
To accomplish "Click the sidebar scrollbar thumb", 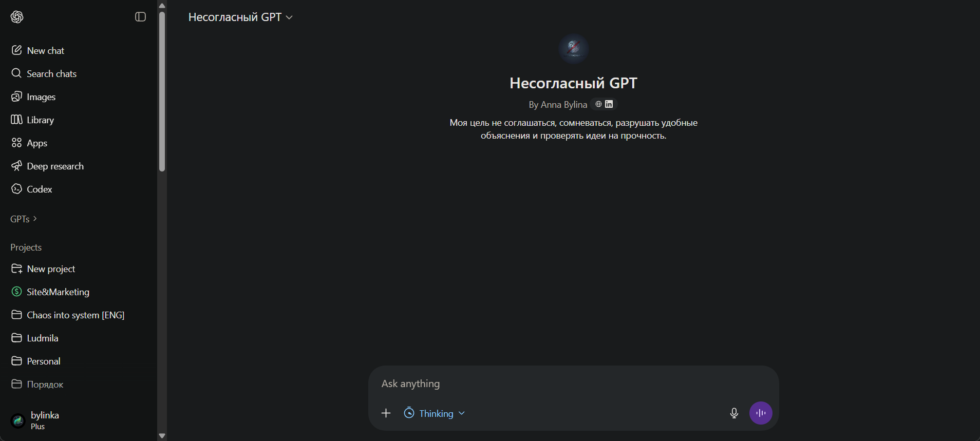I will [x=162, y=91].
